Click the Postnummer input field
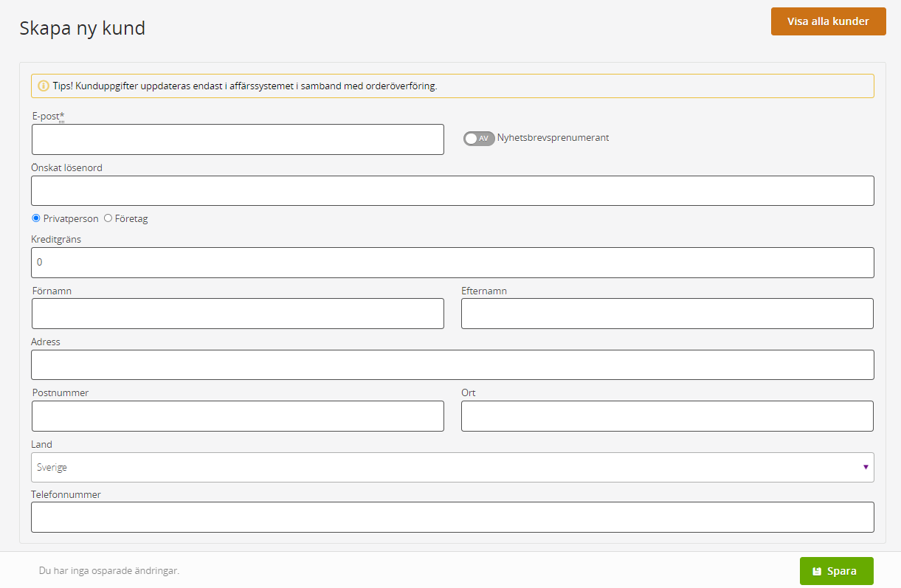901x588 pixels. coord(238,416)
